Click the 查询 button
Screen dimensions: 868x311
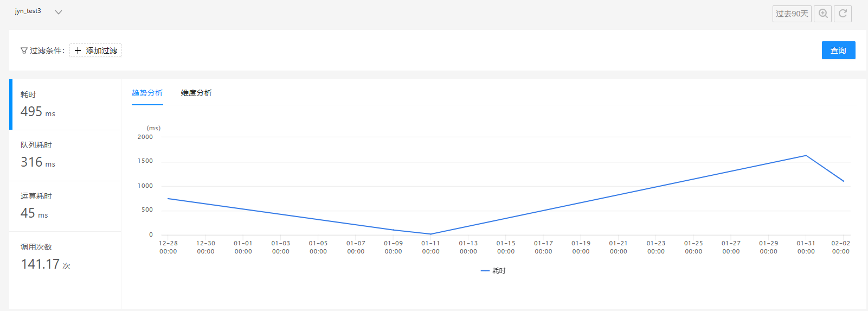pyautogui.click(x=838, y=50)
